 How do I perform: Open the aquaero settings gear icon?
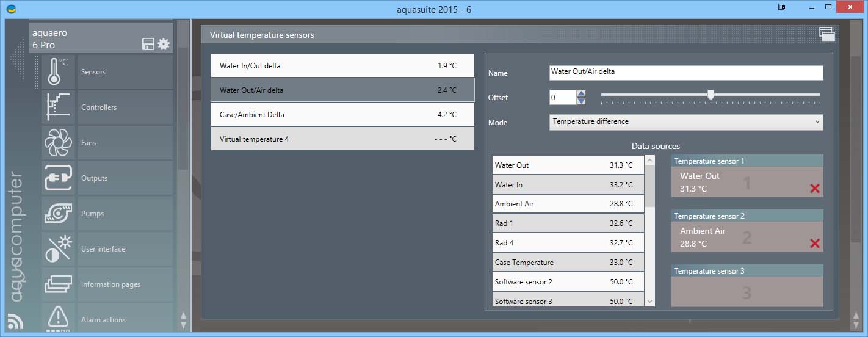click(164, 44)
